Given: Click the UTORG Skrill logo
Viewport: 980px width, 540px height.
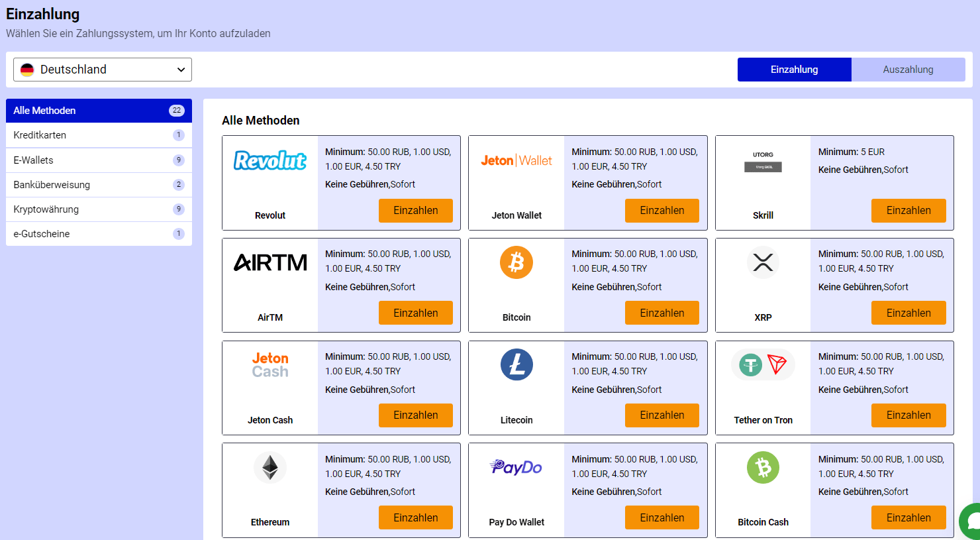Looking at the screenshot, I should [x=763, y=162].
